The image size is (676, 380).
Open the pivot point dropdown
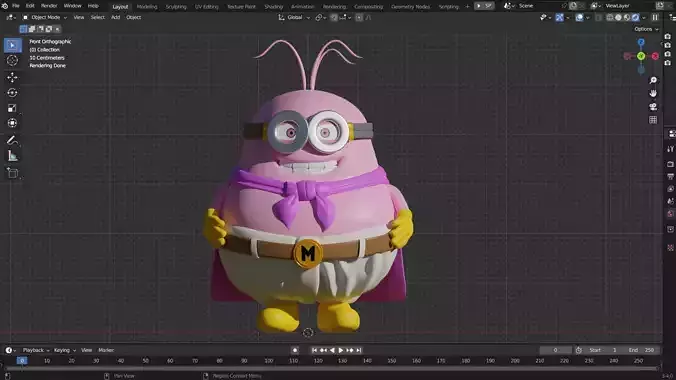click(321, 18)
